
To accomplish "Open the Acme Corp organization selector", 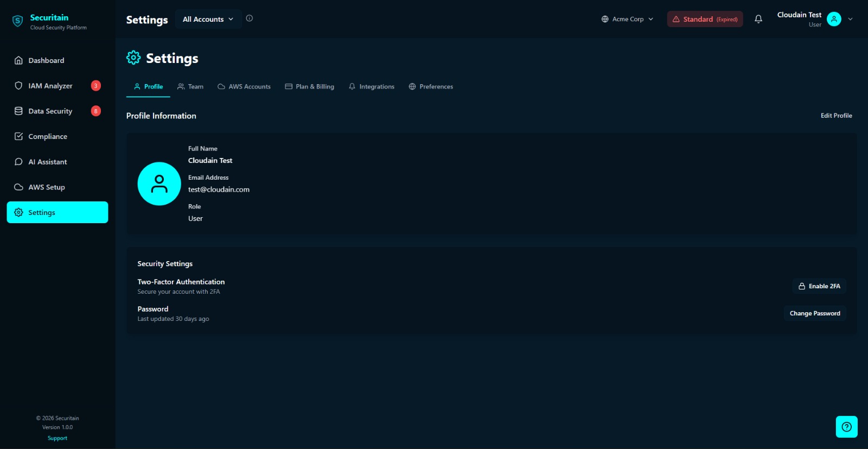I will point(628,19).
